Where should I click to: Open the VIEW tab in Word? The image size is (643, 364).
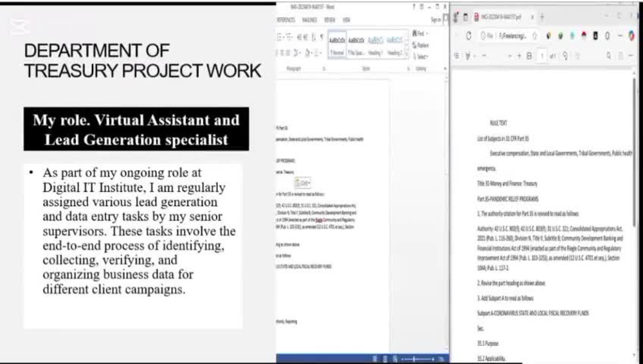347,20
